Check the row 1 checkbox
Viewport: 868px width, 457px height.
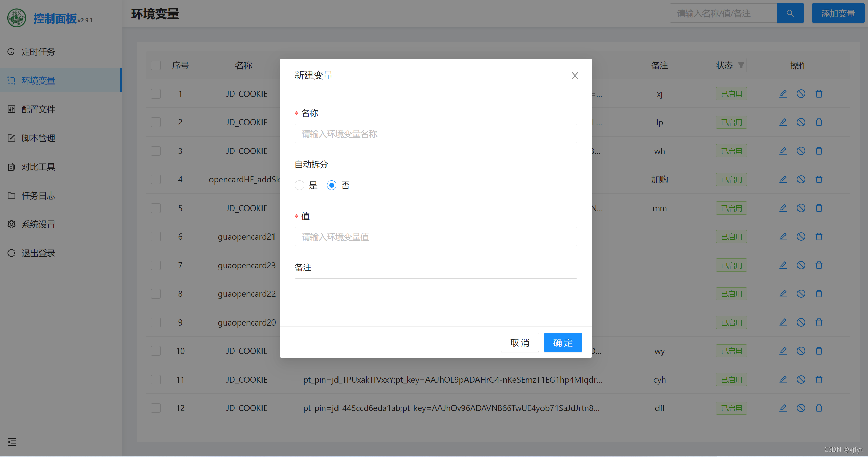coord(156,94)
